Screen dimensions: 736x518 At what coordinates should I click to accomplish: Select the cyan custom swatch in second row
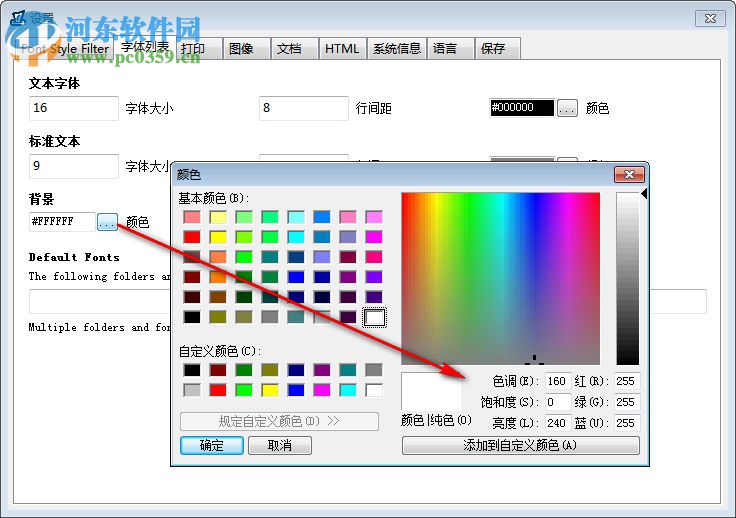[348, 390]
